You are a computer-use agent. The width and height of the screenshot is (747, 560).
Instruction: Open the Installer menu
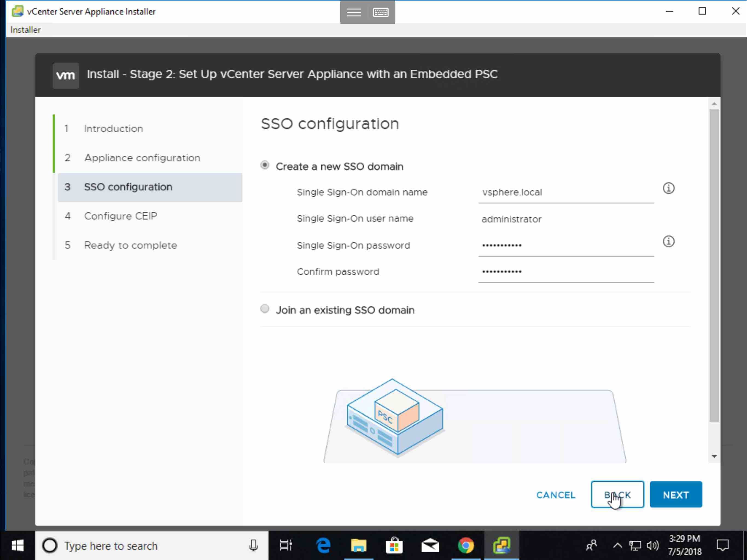pyautogui.click(x=25, y=30)
